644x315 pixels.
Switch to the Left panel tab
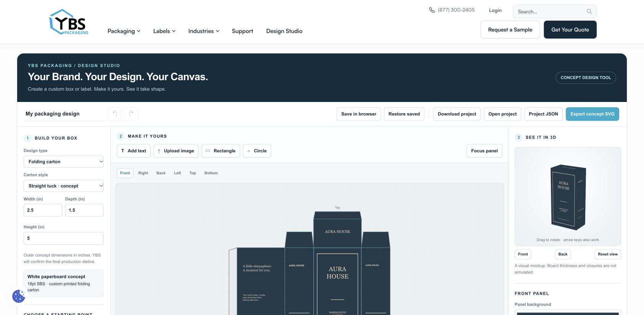177,173
